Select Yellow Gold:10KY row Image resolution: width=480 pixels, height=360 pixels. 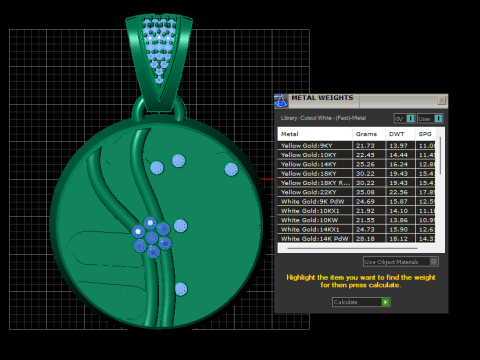coord(356,155)
